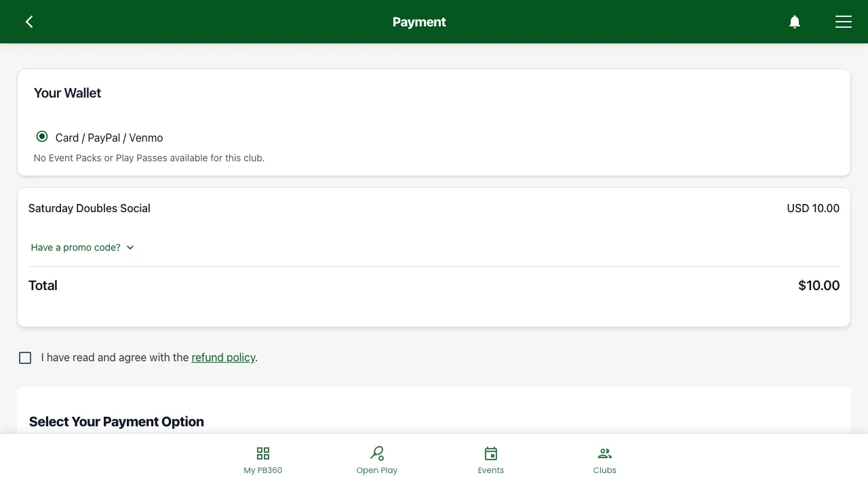Open the hamburger menu

[x=844, y=22]
